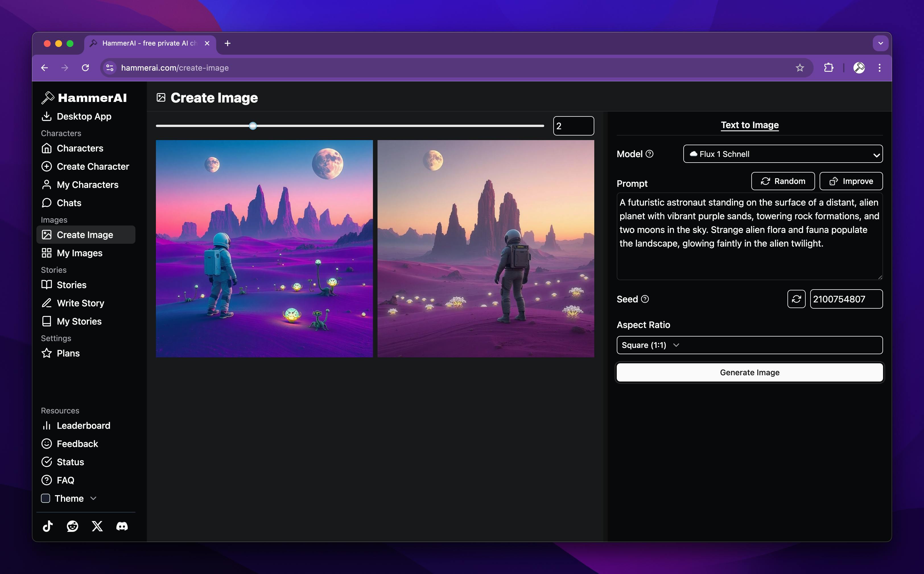924x574 pixels.
Task: Open the Reddit social link icon
Action: (x=73, y=526)
